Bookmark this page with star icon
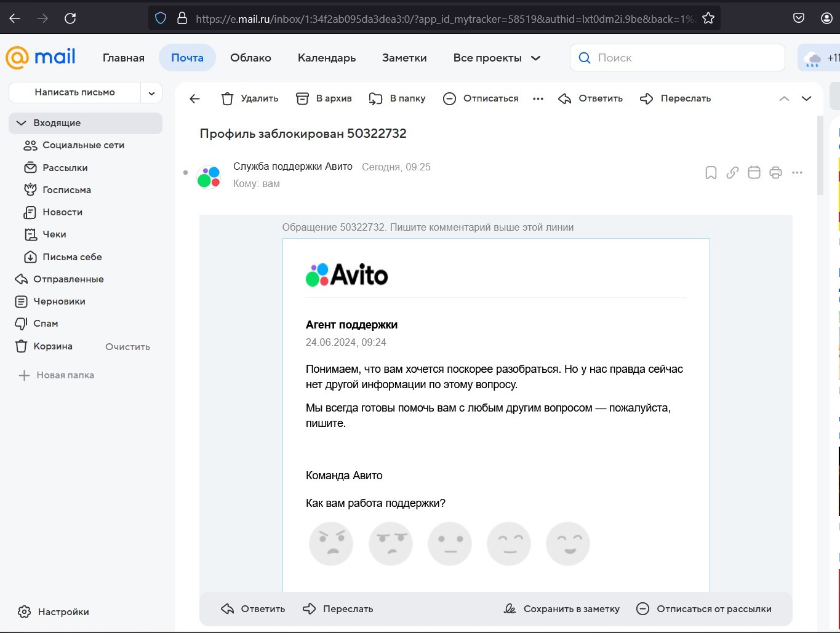The image size is (840, 633). click(x=708, y=18)
